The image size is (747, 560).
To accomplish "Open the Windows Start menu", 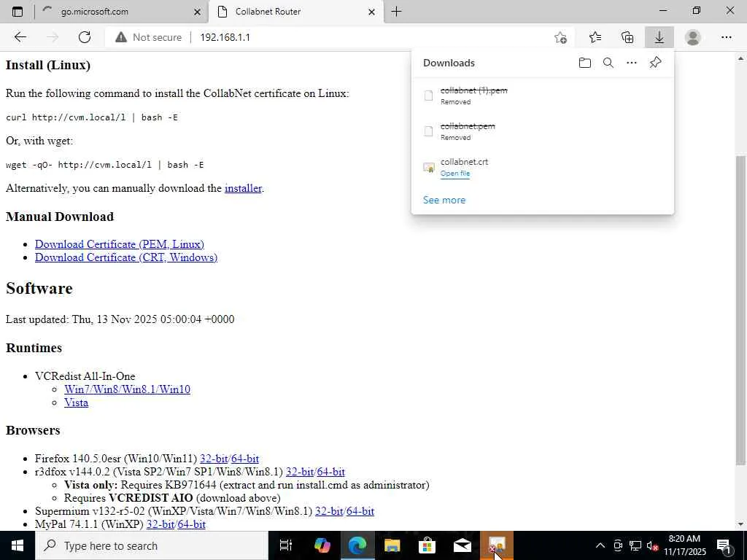I will tap(18, 545).
